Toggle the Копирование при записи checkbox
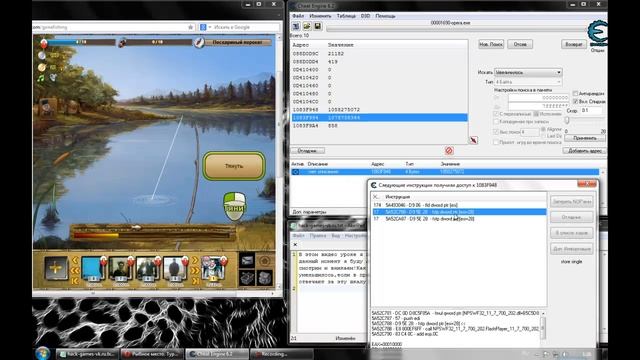Screen dimensions: 640x360 click(496, 121)
